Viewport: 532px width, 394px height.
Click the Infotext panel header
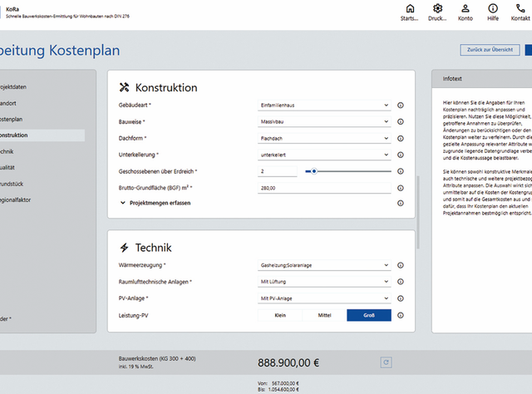pyautogui.click(x=482, y=79)
